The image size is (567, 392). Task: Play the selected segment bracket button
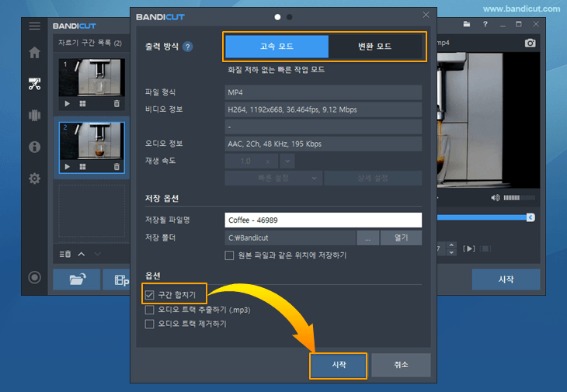coord(468,248)
